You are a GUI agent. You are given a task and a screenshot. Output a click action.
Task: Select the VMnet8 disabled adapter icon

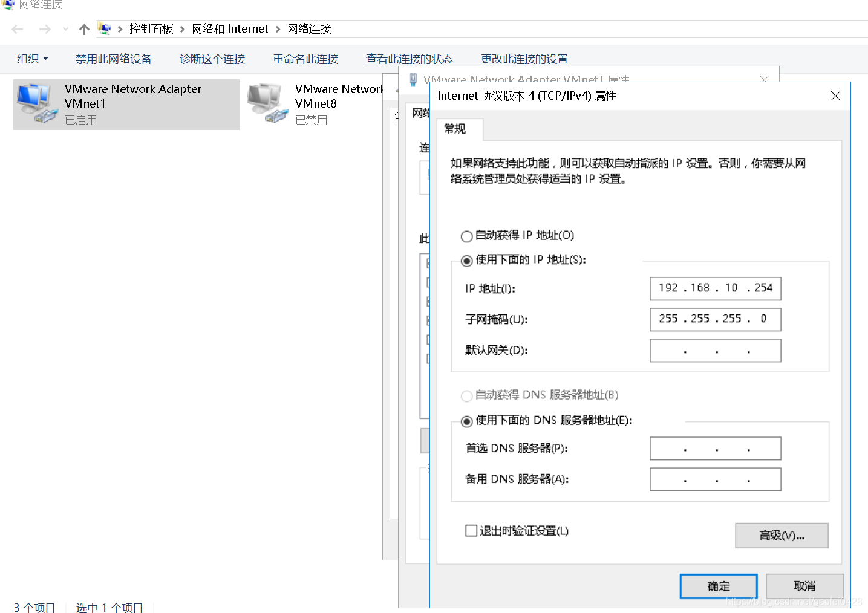pyautogui.click(x=267, y=104)
